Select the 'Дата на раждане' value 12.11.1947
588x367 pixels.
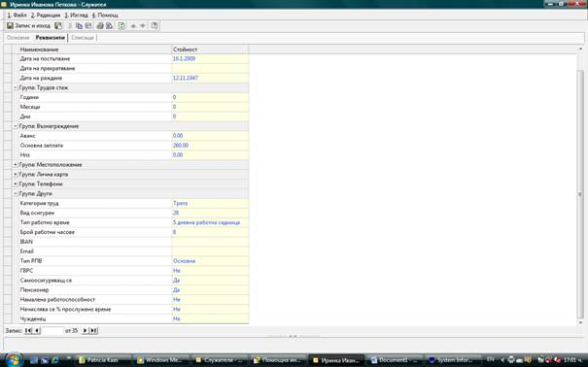(x=210, y=78)
